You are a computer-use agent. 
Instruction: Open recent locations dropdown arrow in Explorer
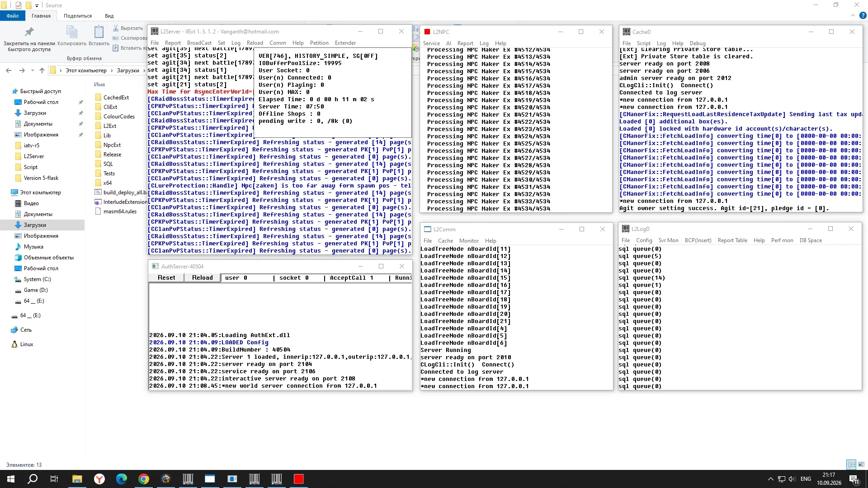(x=33, y=70)
